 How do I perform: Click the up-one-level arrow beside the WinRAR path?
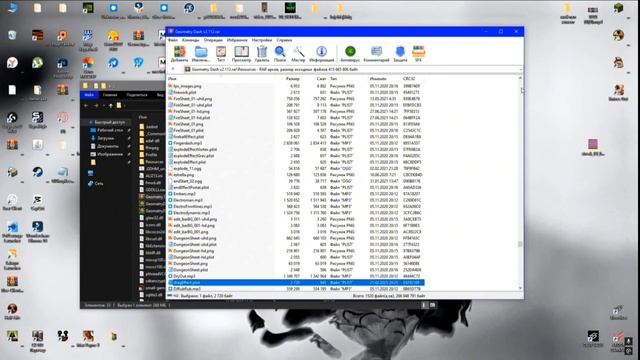coord(173,69)
